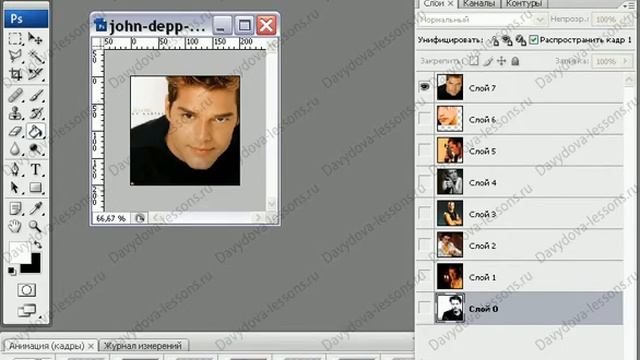Viewport: 640px width, 360px height.
Task: Select the Eyedropper tool
Action: pyautogui.click(x=36, y=209)
